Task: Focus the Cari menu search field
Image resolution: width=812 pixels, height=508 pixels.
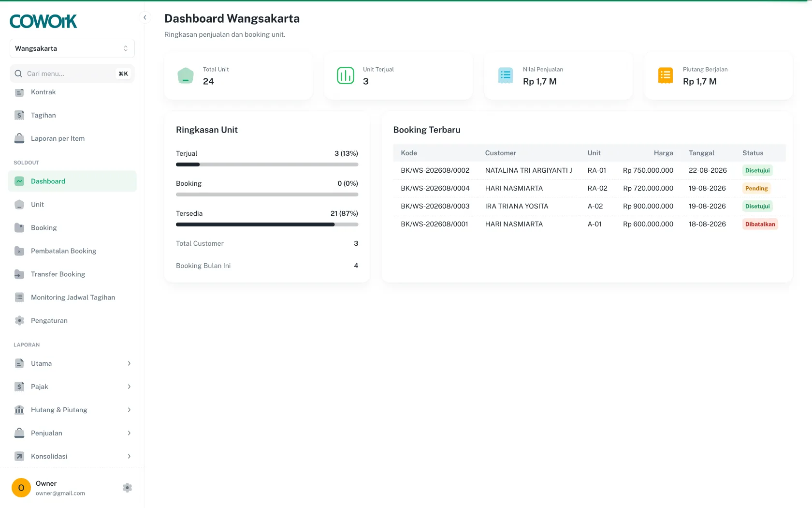Action: 72,74
